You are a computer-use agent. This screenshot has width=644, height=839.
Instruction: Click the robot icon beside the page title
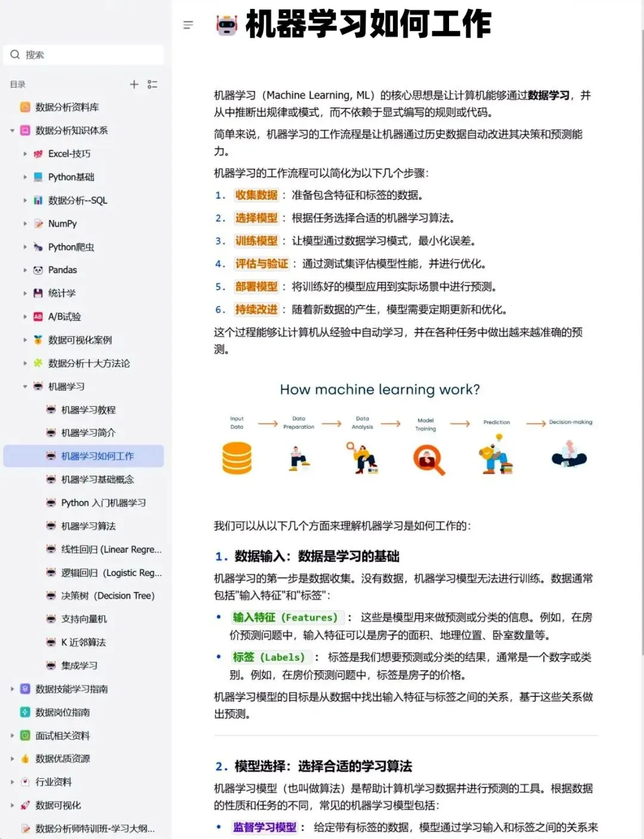[x=227, y=25]
